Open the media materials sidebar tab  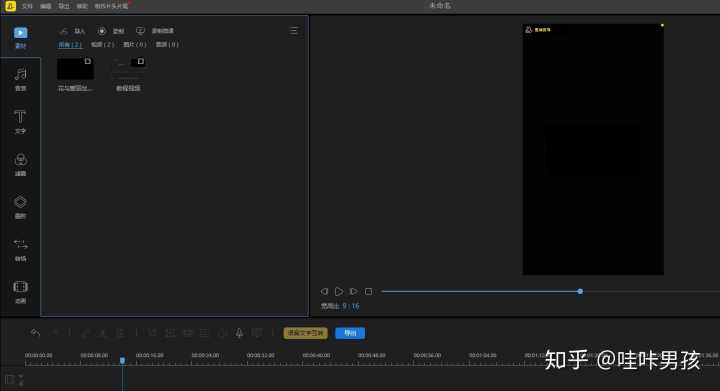pyautogui.click(x=20, y=37)
